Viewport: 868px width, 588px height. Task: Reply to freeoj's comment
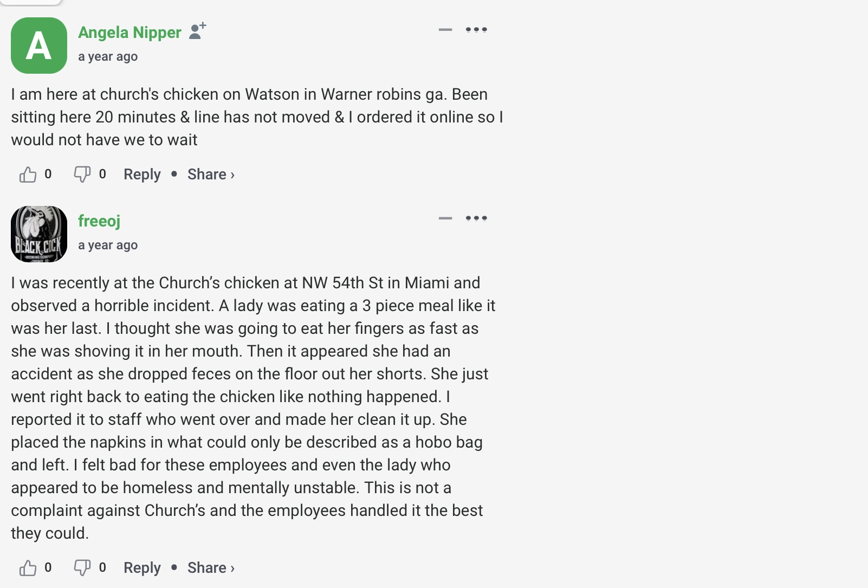click(x=142, y=568)
